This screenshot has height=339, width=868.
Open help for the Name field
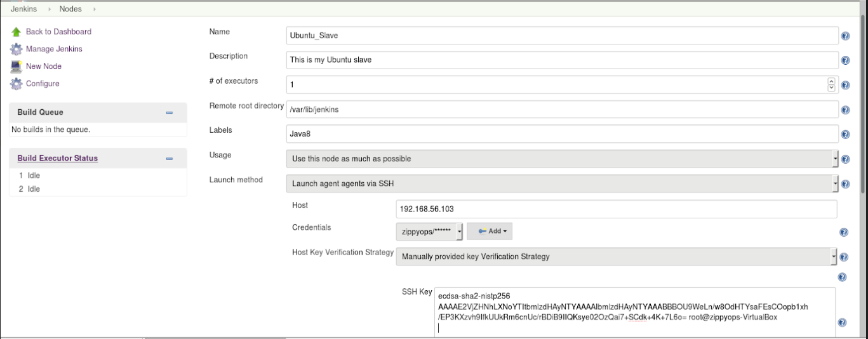click(x=845, y=36)
